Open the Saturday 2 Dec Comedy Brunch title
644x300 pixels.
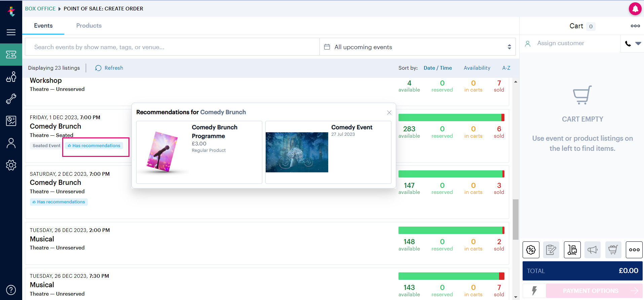[x=55, y=182]
